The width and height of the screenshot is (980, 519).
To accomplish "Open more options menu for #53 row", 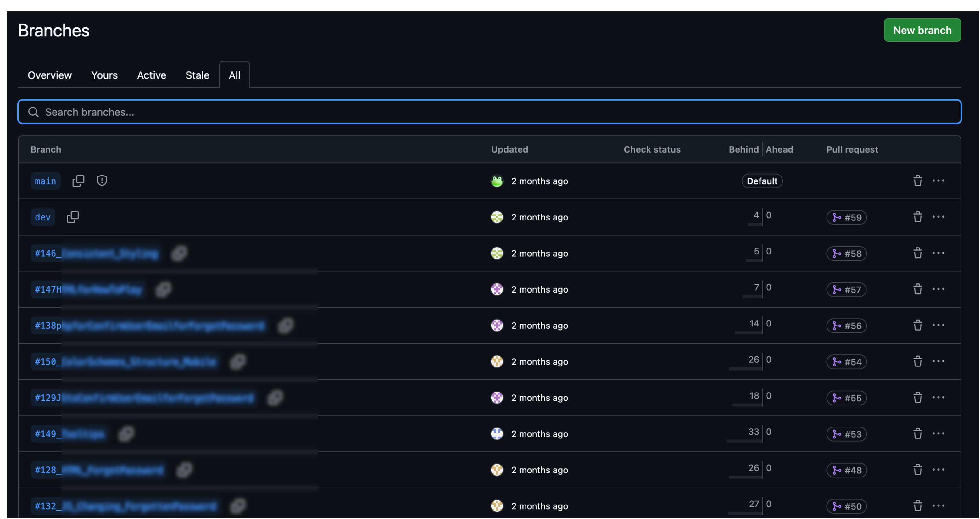I will [x=938, y=433].
